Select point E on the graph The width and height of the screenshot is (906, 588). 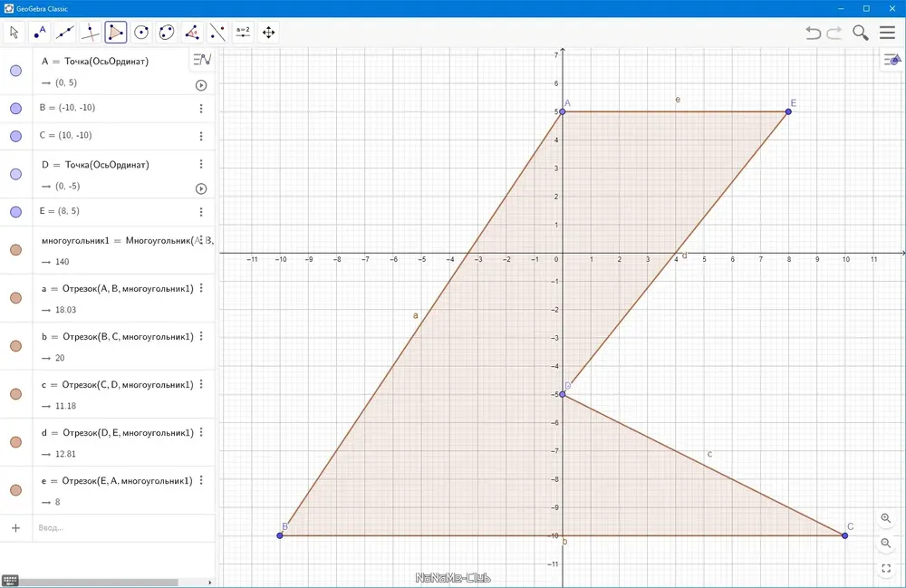[x=788, y=111]
